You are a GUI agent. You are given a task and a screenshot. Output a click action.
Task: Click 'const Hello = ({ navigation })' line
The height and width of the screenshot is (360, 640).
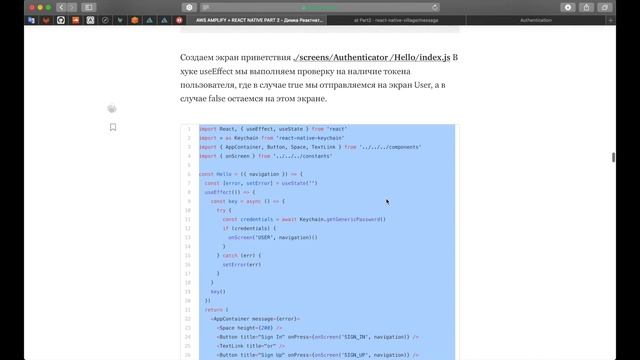tap(251, 174)
